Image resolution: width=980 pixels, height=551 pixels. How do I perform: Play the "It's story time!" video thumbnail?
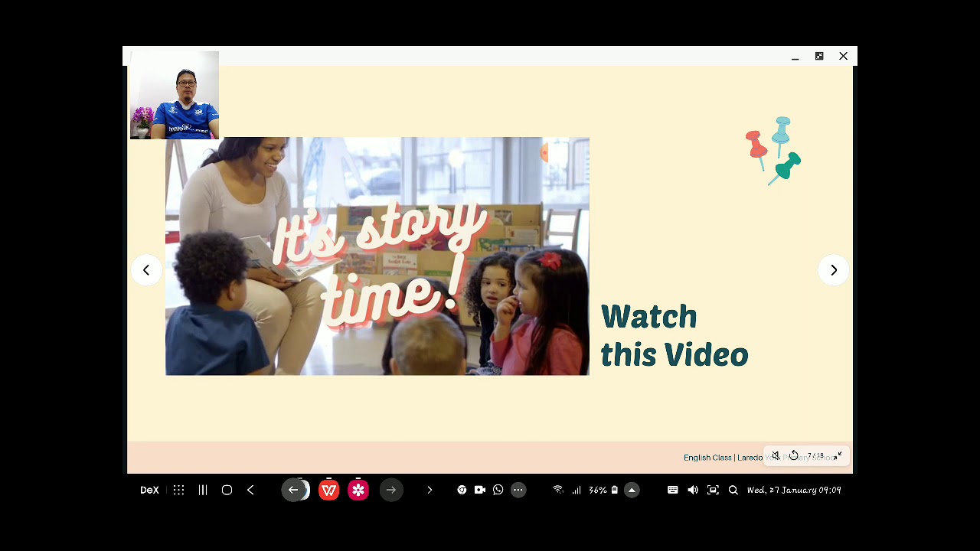377,256
